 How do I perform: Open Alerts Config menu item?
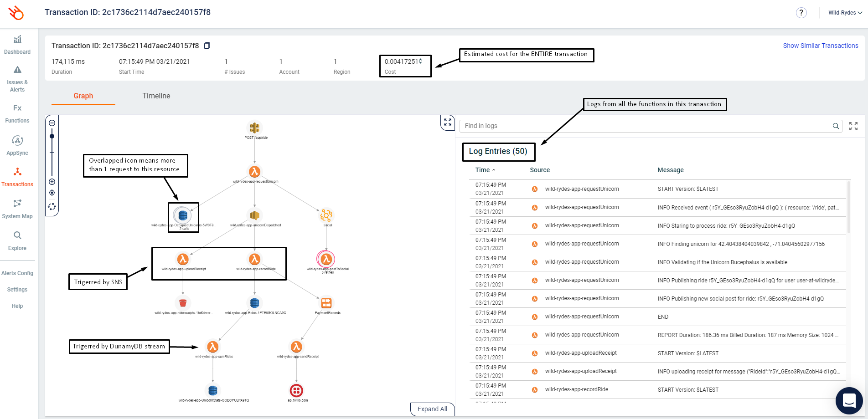17,273
